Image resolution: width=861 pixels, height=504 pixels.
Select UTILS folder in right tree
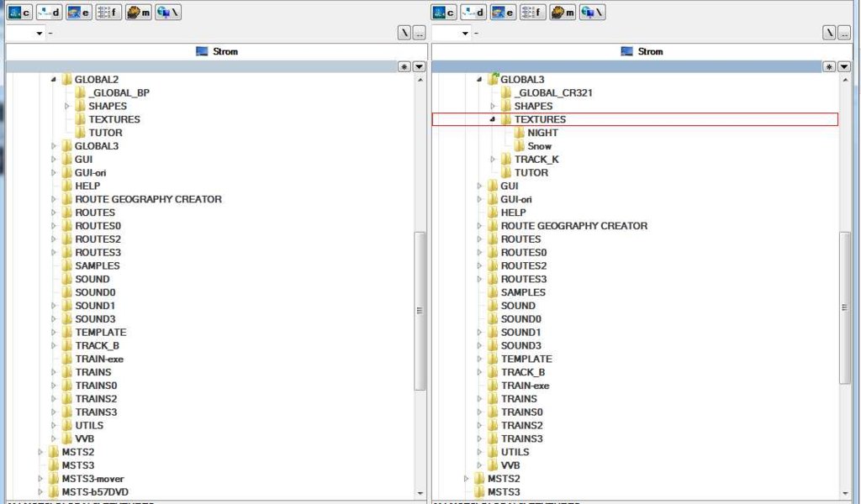pos(515,452)
